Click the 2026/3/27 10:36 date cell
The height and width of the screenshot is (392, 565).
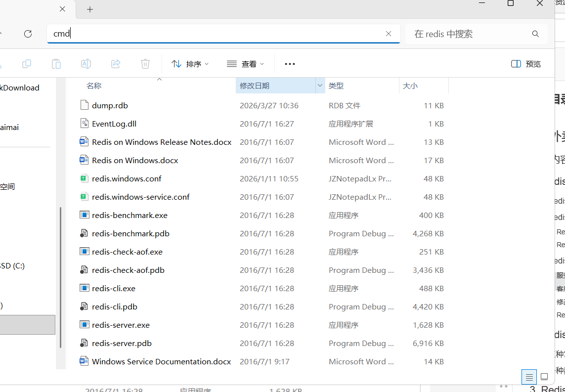point(269,106)
